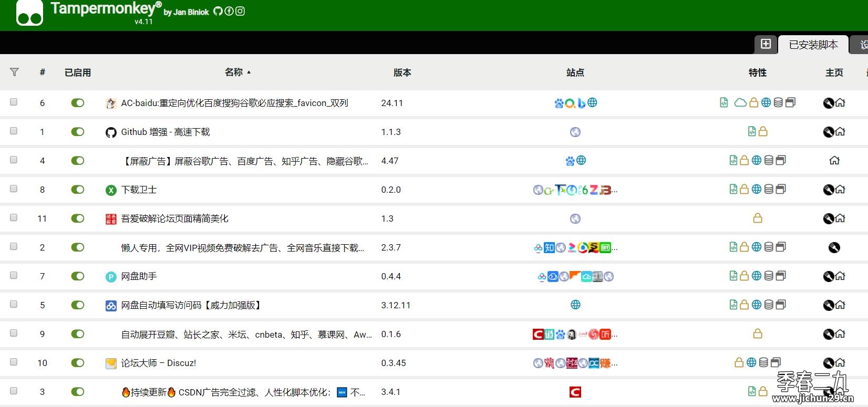The image size is (868, 407).
Task: Disable the AC-baidu script toggle
Action: pos(78,103)
